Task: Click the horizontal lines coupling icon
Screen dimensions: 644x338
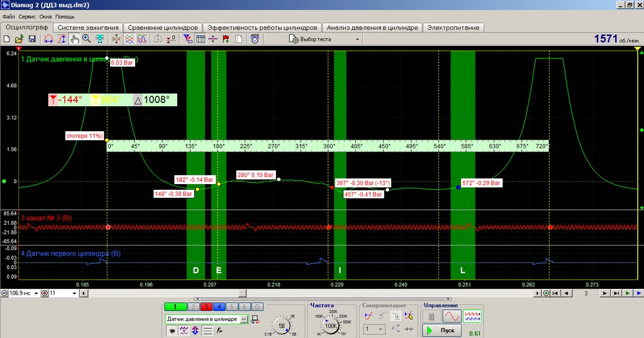Action: [208, 330]
